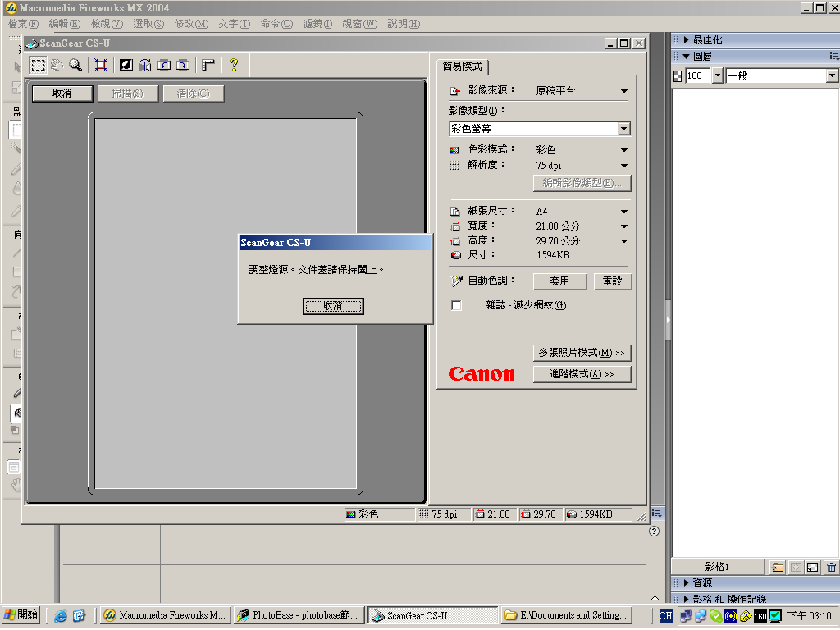The height and width of the screenshot is (630, 840).
Task: Open the 75 dpi resolution dropdown
Action: click(x=624, y=166)
